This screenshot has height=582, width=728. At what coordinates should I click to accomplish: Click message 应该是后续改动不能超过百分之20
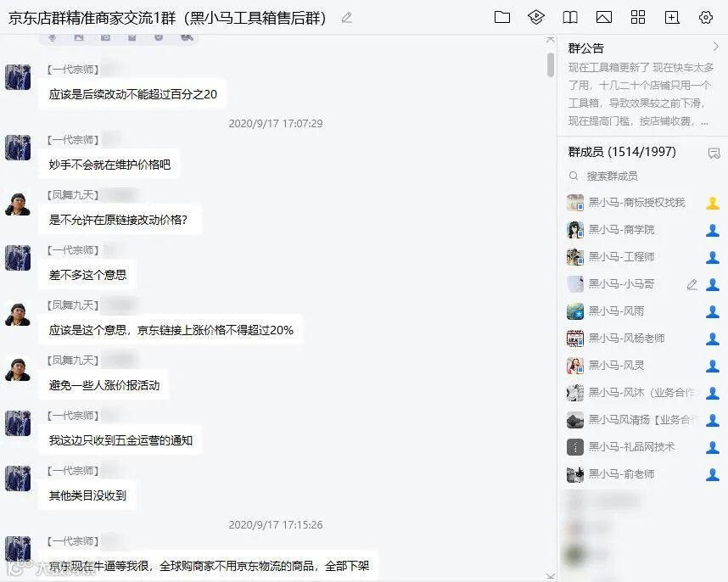[x=132, y=94]
